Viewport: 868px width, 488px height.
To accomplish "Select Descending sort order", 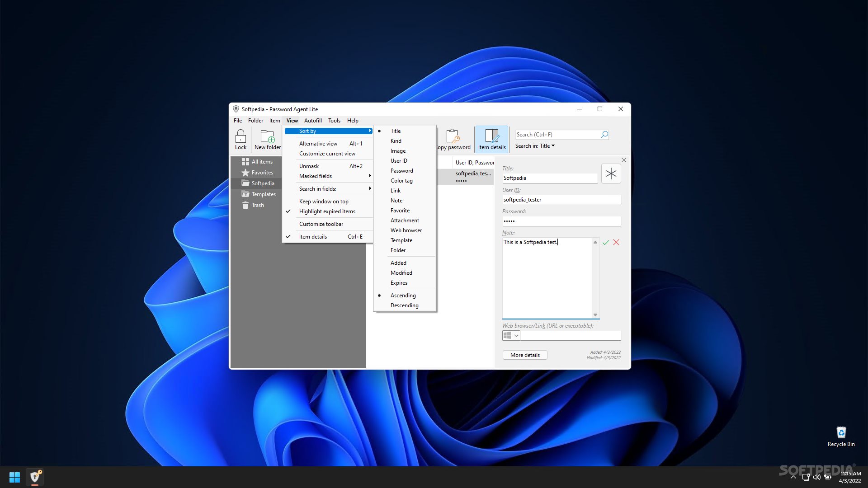I will (405, 305).
